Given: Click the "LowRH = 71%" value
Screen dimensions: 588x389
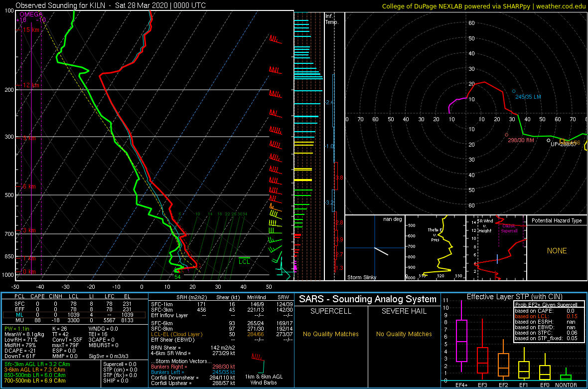Looking at the screenshot, I should click(x=20, y=340).
